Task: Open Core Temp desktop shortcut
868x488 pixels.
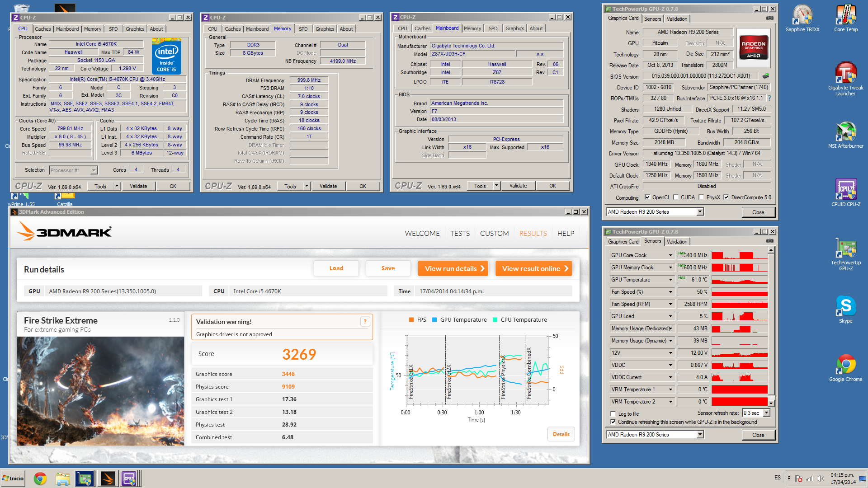Action: coord(845,18)
